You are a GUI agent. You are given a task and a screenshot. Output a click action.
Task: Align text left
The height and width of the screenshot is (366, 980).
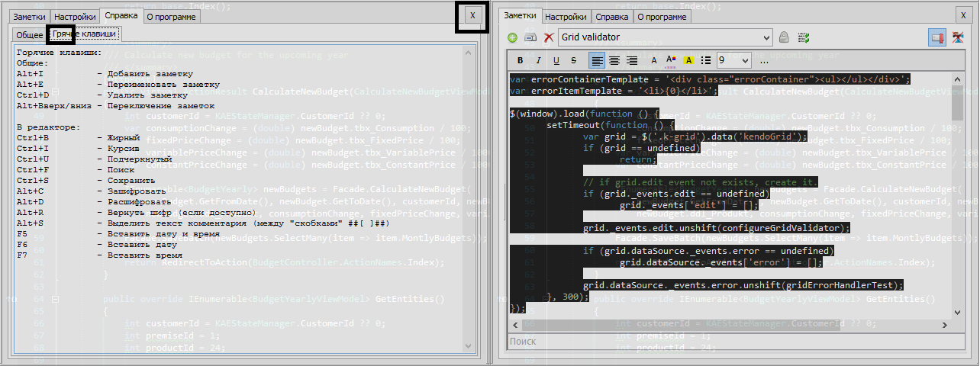pyautogui.click(x=597, y=60)
